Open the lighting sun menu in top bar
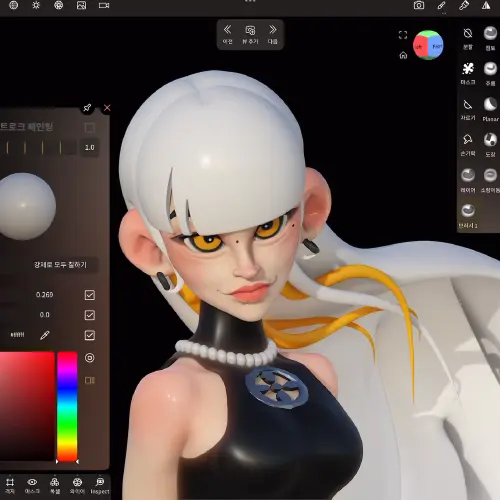Viewport: 500px width, 500px height. (x=36, y=5)
